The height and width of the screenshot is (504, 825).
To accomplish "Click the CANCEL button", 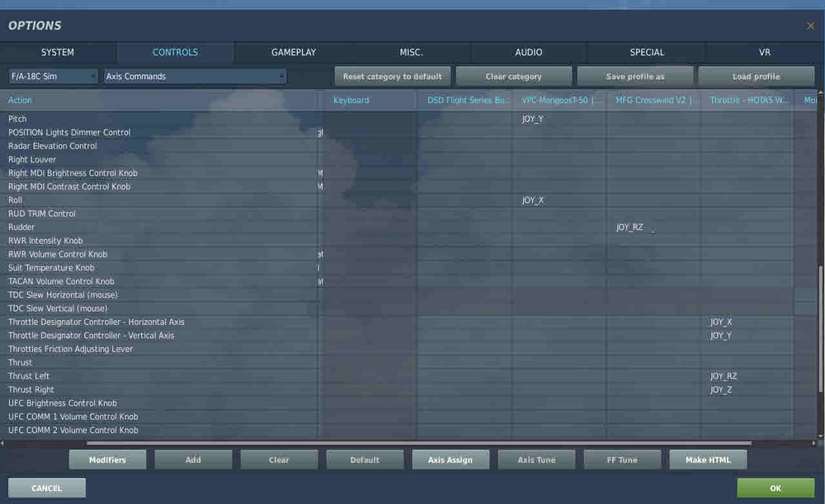I will coord(47,488).
